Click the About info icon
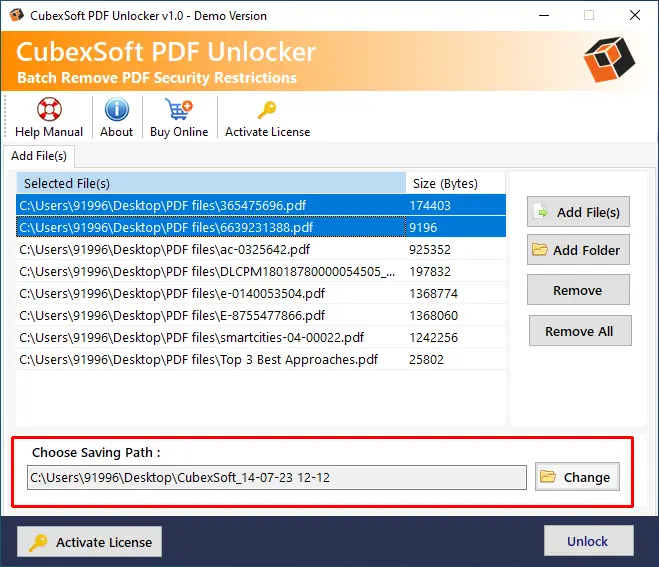Screen dimensions: 659x567 pyautogui.click(x=116, y=110)
